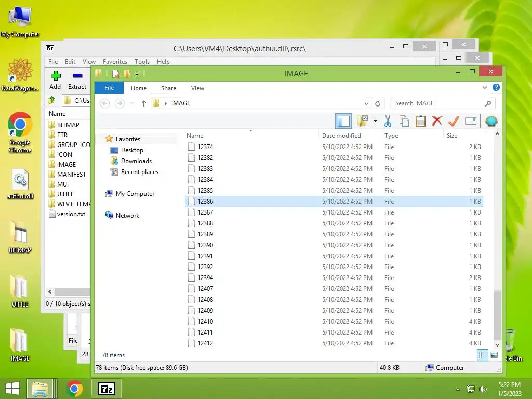Select file 12407 in the list
Image resolution: width=532 pixels, height=399 pixels.
pos(334,289)
